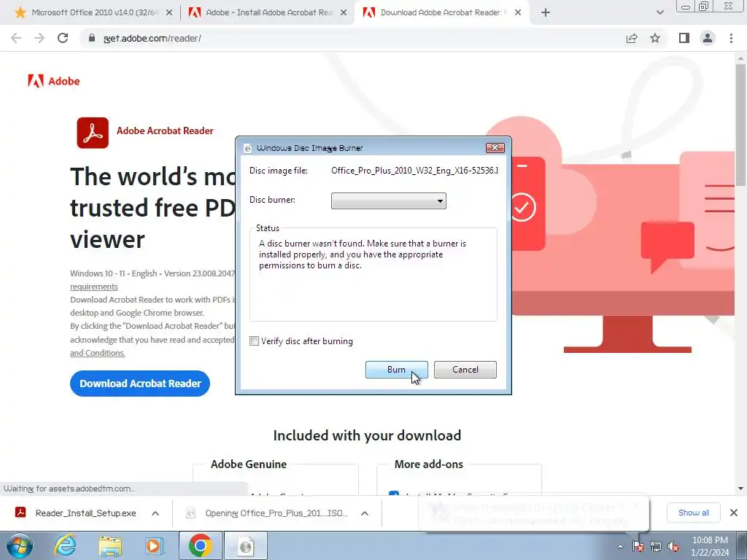Viewport: 747px width, 560px height.
Task: Click the Download Acrobat Reader button
Action: pyautogui.click(x=140, y=384)
